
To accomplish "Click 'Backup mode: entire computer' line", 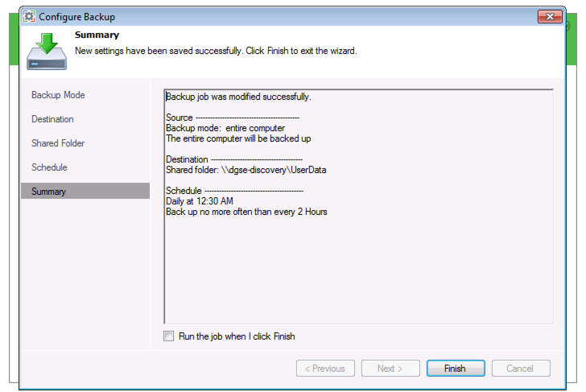I will tap(225, 128).
